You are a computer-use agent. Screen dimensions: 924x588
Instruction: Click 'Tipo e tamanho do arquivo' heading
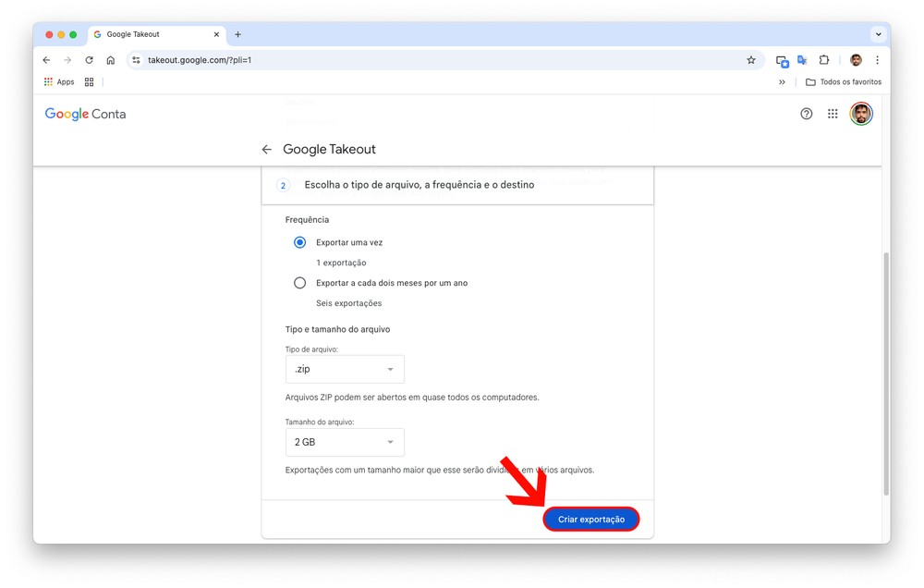[337, 329]
